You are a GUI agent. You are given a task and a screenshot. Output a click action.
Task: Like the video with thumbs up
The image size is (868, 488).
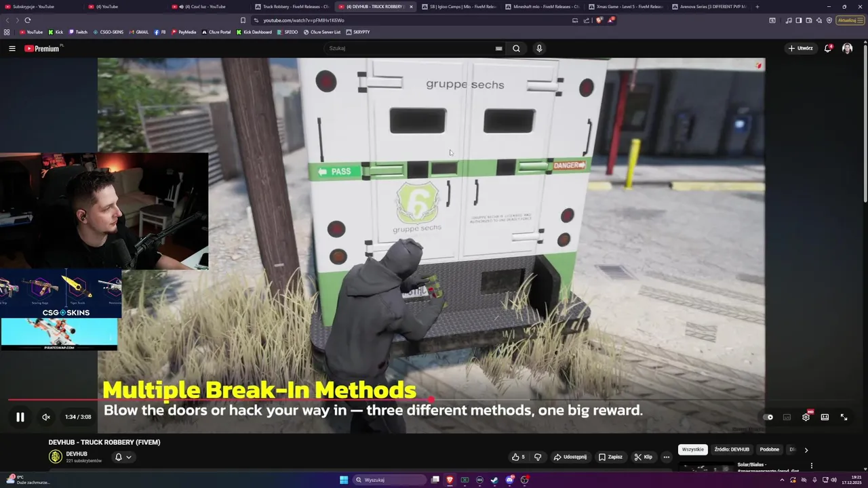[519, 457]
